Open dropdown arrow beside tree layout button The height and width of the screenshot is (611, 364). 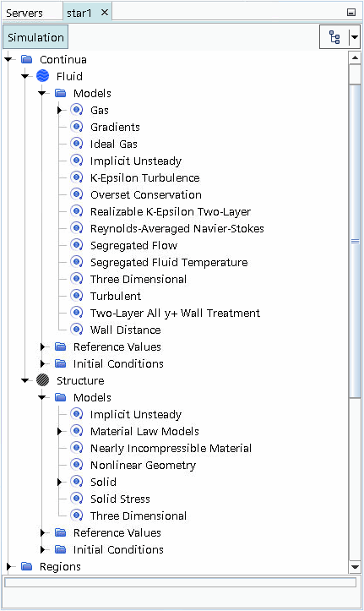(354, 37)
